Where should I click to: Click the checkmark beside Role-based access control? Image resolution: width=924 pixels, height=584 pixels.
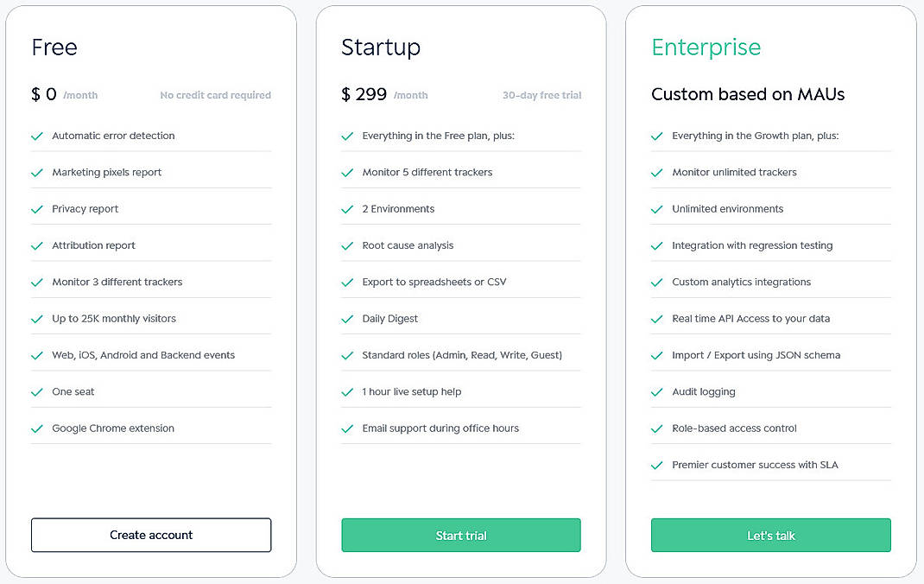tap(657, 428)
